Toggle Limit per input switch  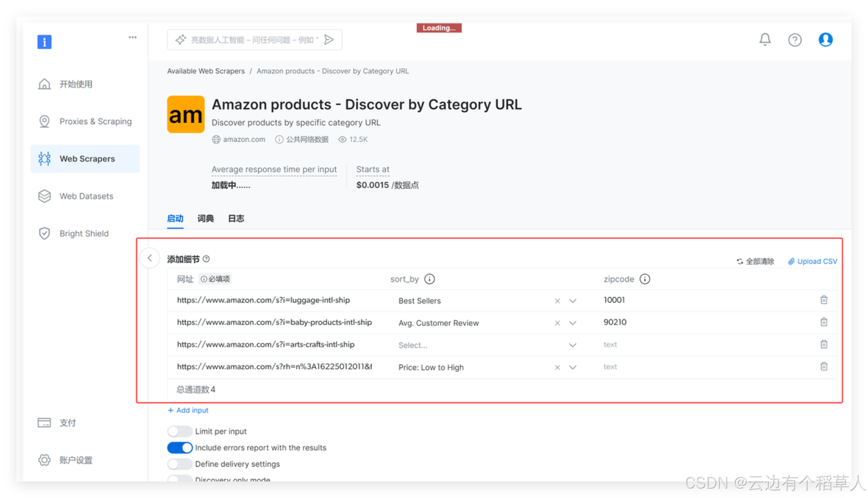pyautogui.click(x=180, y=431)
